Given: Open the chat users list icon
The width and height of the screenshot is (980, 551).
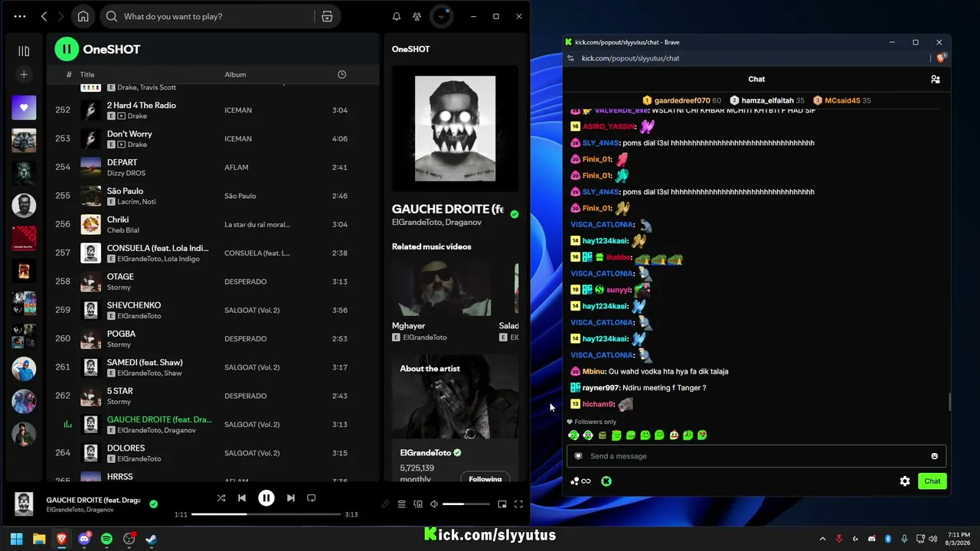Looking at the screenshot, I should coord(935,79).
